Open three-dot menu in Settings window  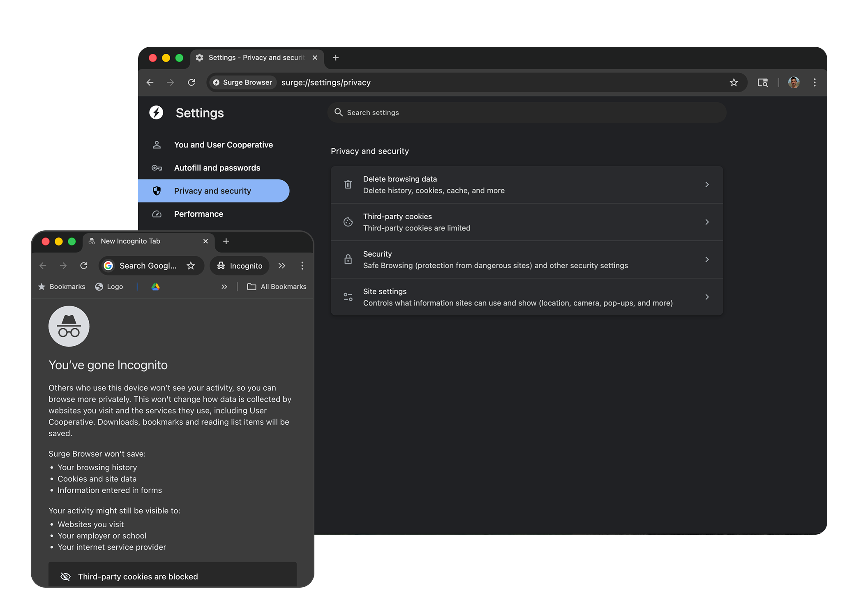pos(815,83)
